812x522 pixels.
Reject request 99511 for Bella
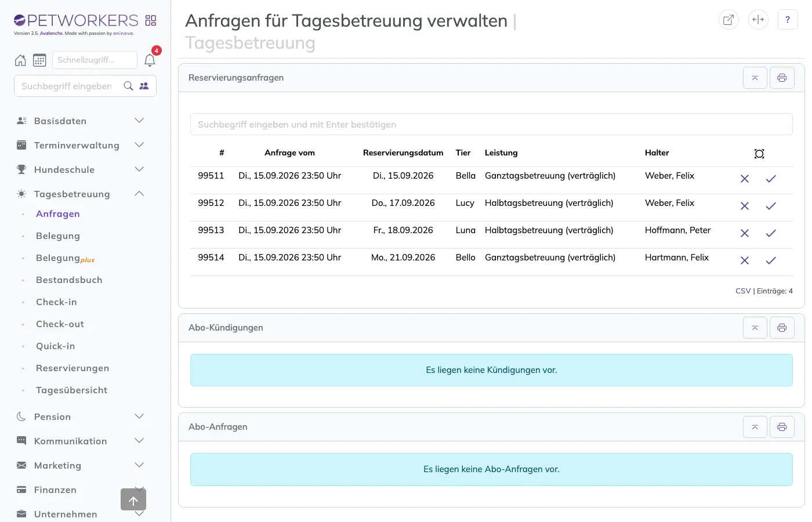(745, 179)
